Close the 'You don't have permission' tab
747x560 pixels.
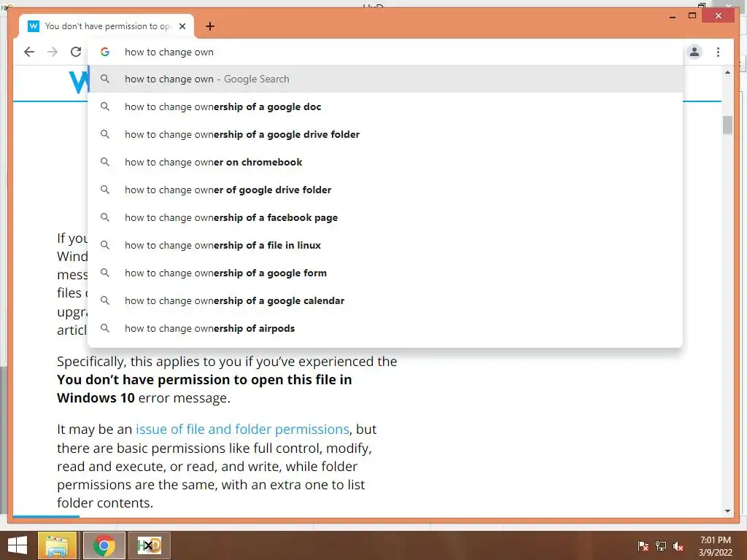point(182,26)
